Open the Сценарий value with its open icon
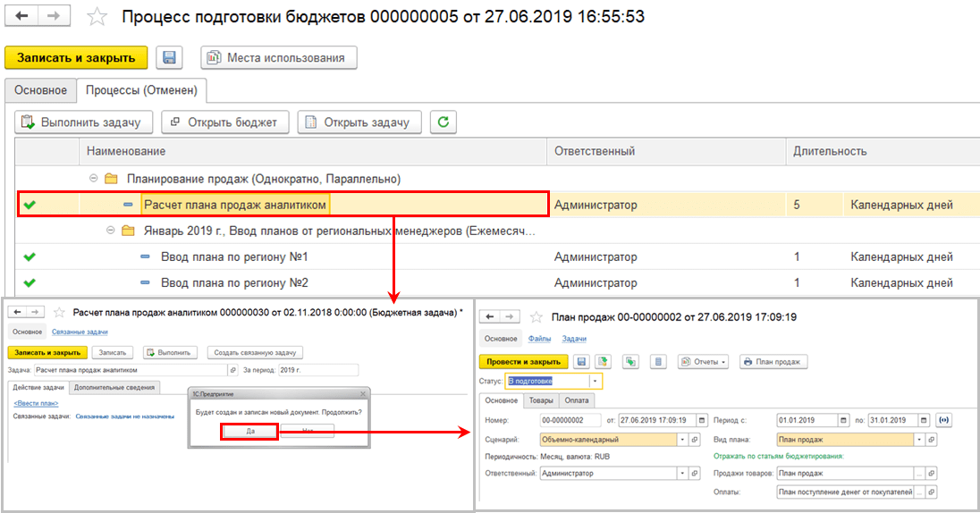This screenshot has height=513, width=980. click(x=695, y=440)
